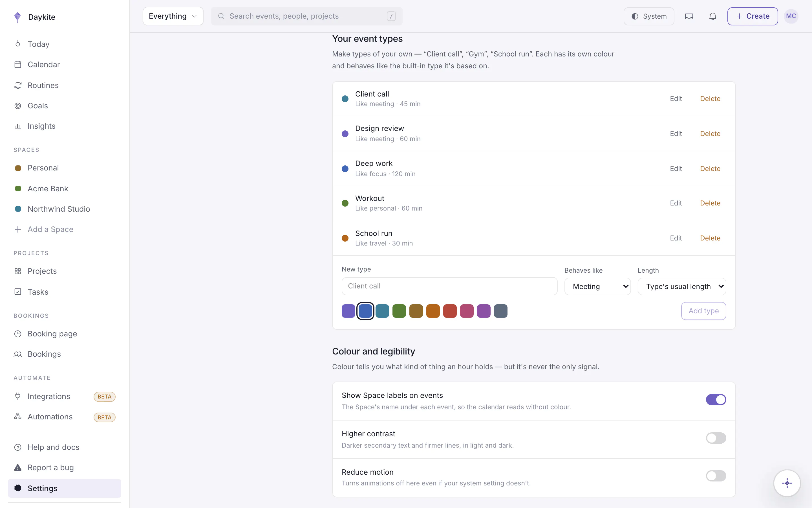This screenshot has width=812, height=508.
Task: Enable Higher contrast toggle
Action: pos(716,438)
